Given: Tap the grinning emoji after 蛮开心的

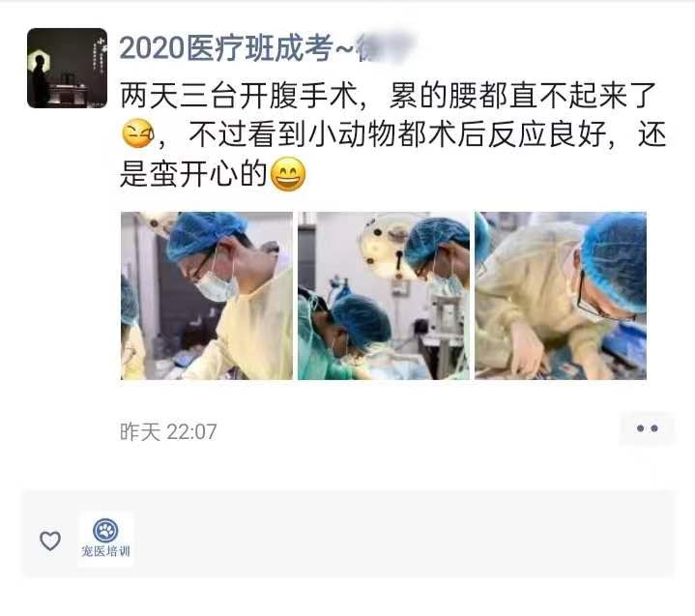Looking at the screenshot, I should pyautogui.click(x=288, y=174).
